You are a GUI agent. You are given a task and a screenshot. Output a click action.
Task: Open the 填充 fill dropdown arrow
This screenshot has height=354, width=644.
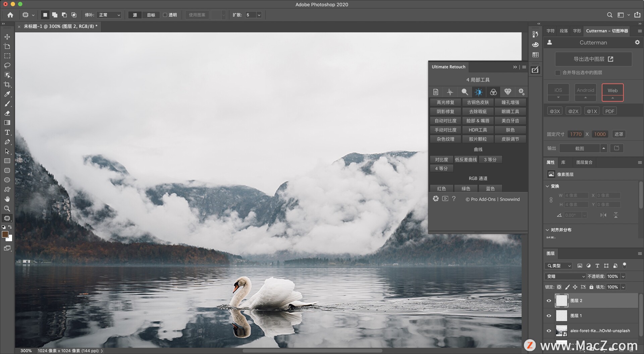click(623, 287)
